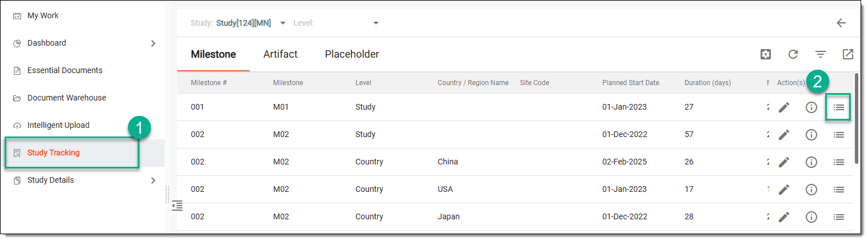This screenshot has height=241, width=868.
Task: Click date 02-Feb-2025
Action: coord(625,162)
